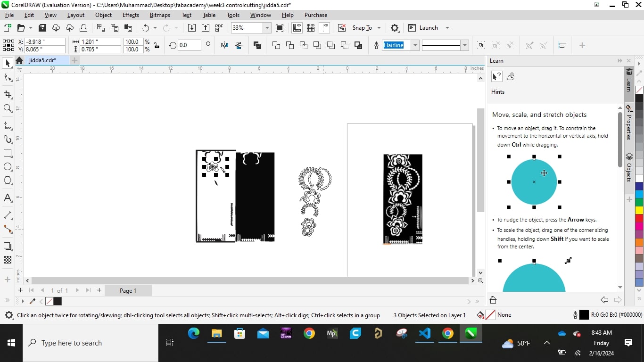Select the Crop tool
Viewport: 644px width, 362px height.
8,95
